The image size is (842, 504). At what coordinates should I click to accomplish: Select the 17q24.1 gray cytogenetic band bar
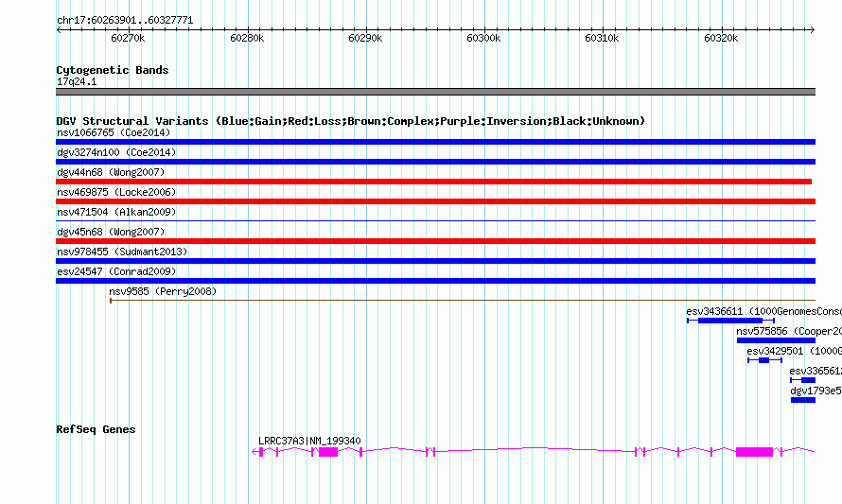(435, 92)
